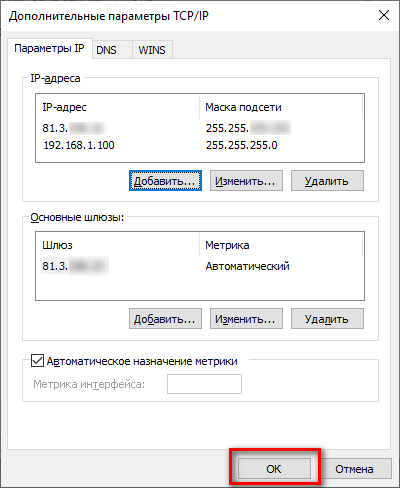Click the IP-адрес column header

[x=118, y=107]
